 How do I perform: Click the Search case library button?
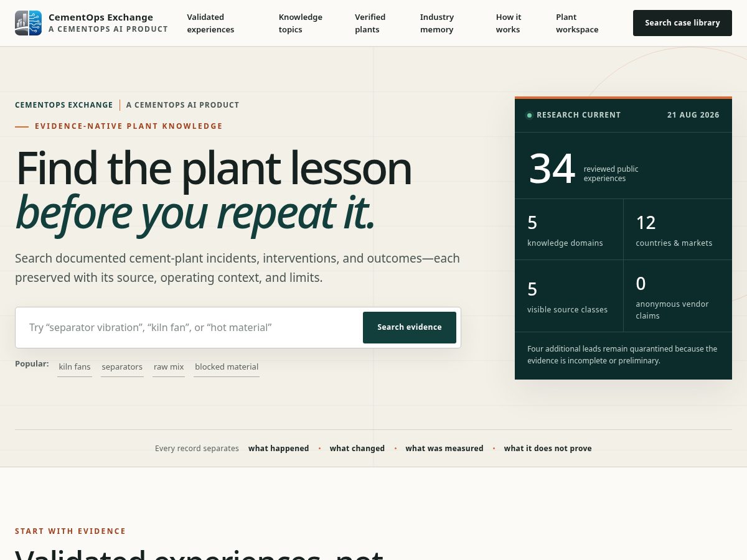682,23
